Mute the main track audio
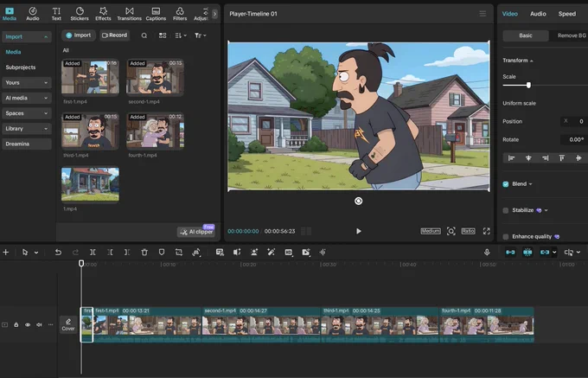The height and width of the screenshot is (378, 588). tap(39, 324)
